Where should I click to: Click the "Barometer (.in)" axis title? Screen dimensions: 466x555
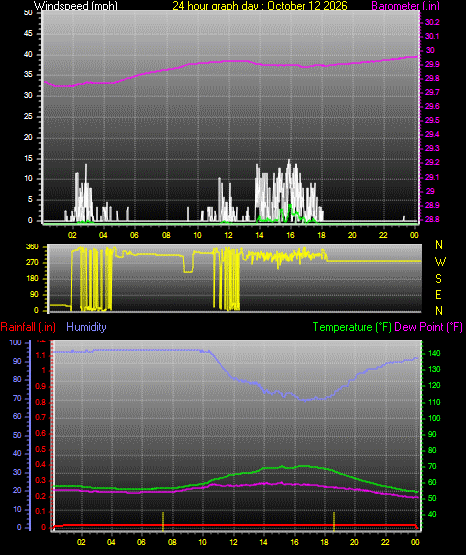click(405, 6)
